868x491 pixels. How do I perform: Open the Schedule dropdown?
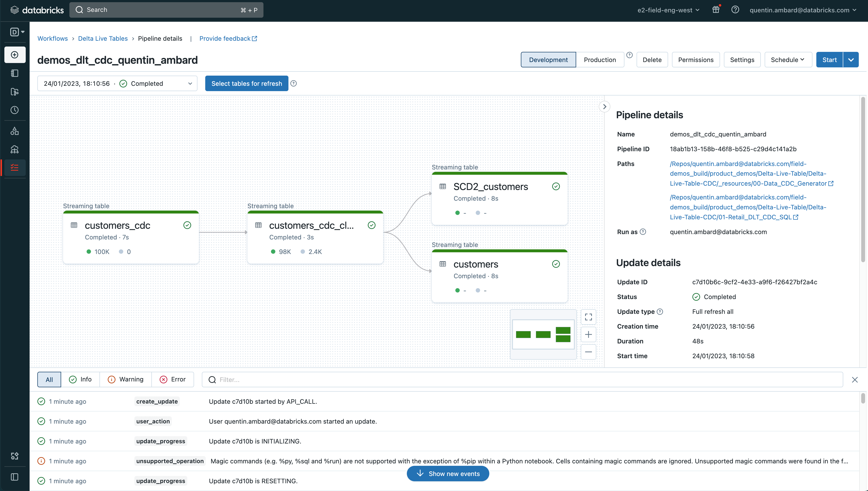point(788,60)
